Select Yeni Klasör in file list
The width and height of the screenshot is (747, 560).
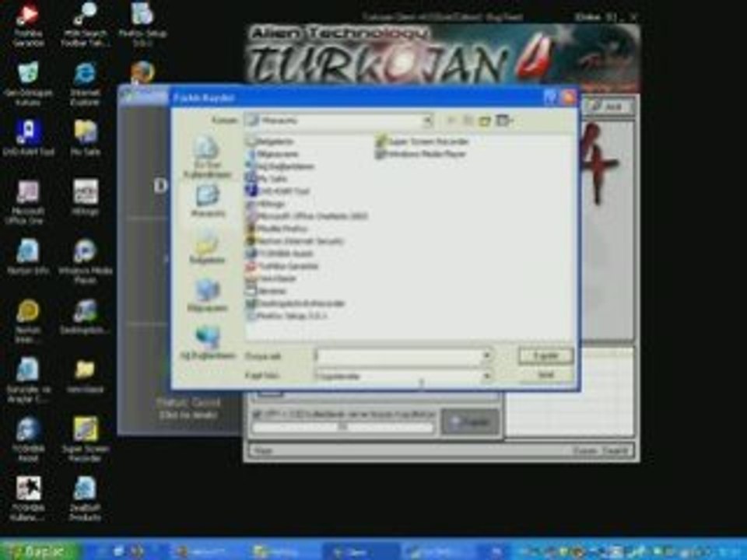(x=272, y=278)
